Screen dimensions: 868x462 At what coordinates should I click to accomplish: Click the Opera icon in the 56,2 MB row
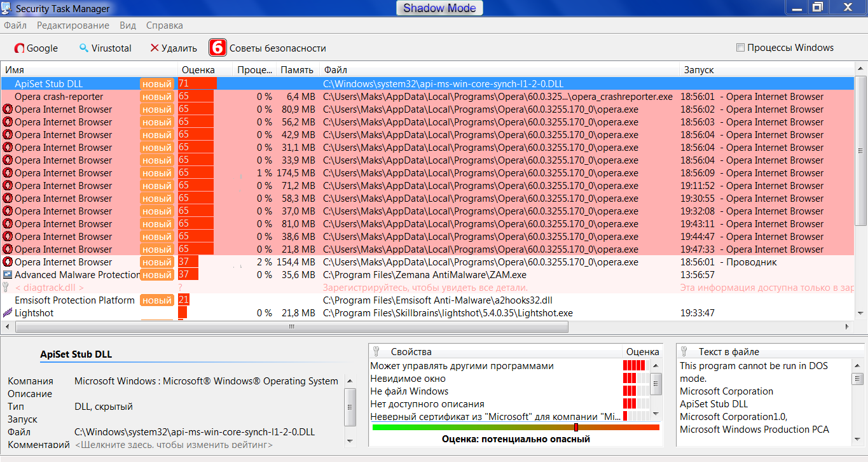(8, 122)
